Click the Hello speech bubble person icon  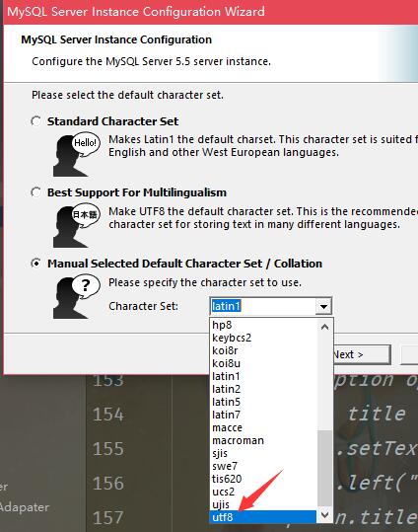(77, 154)
